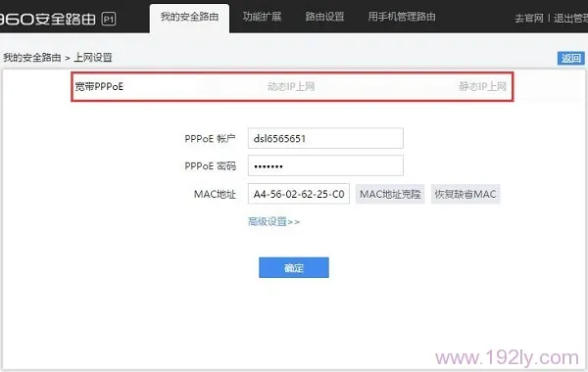Click 我的安全路由 in the breadcrumb

click(x=32, y=58)
